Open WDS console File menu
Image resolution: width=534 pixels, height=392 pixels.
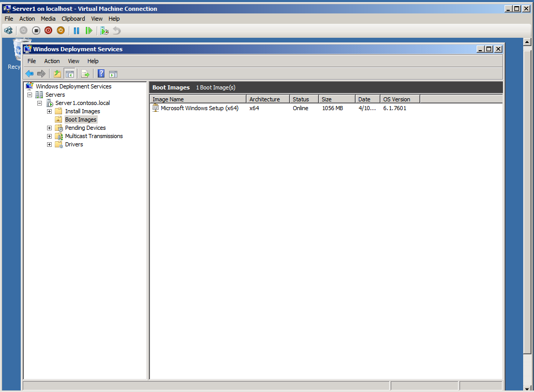coord(32,61)
